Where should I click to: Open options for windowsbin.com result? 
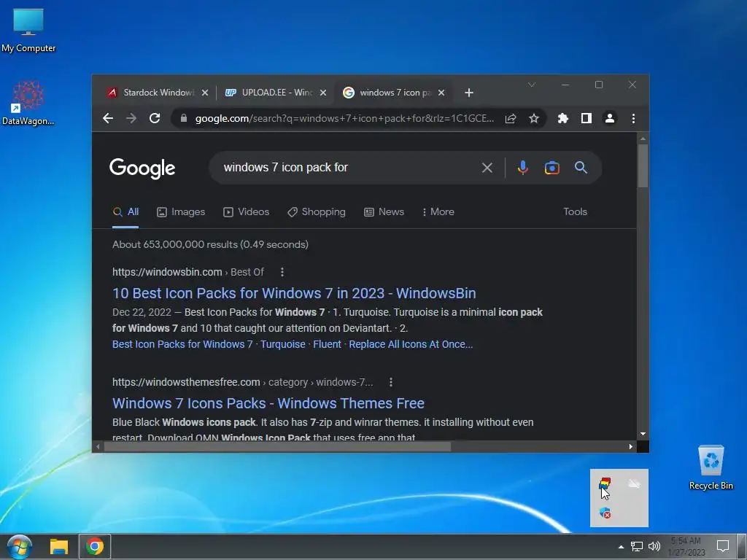point(282,272)
